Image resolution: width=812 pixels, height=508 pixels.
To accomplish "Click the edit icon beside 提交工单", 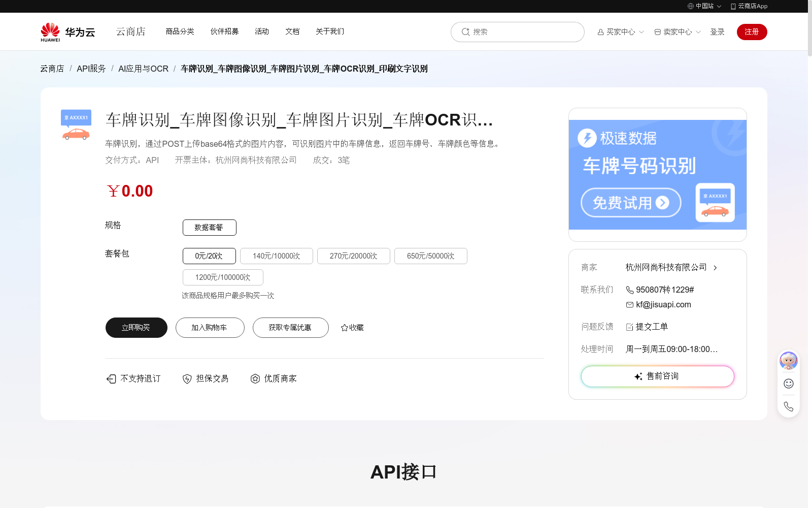I will coord(630,327).
